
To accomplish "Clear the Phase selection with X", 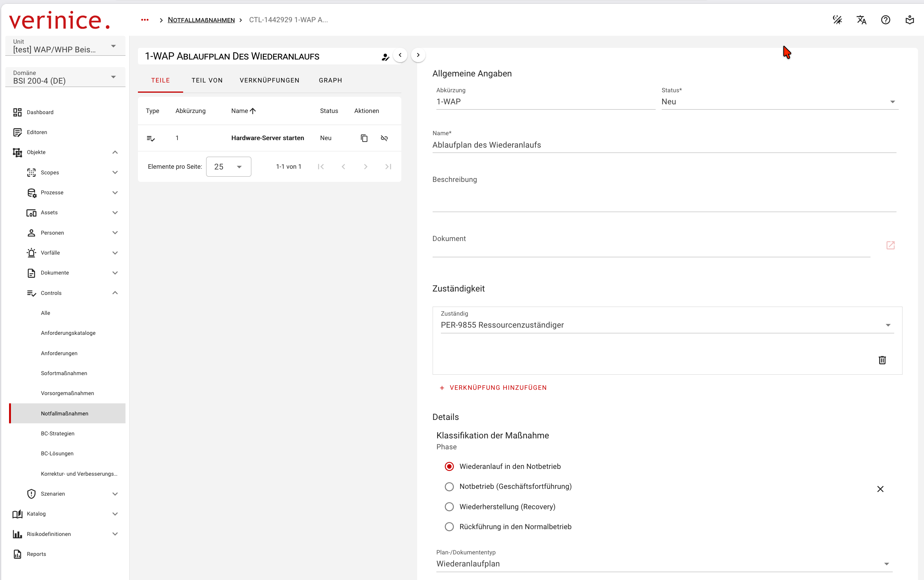I will coord(880,489).
